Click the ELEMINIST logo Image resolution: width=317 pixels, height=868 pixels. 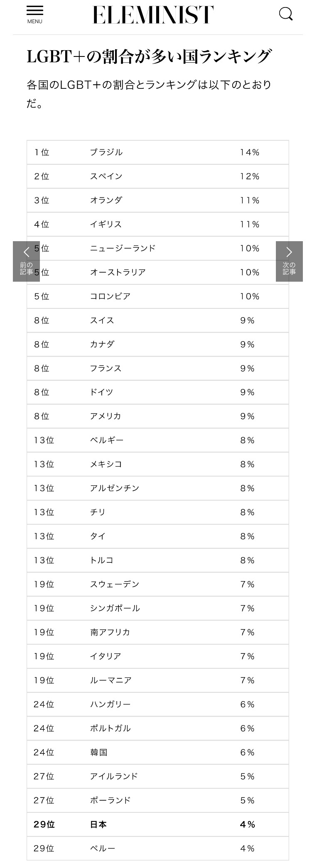tap(153, 15)
